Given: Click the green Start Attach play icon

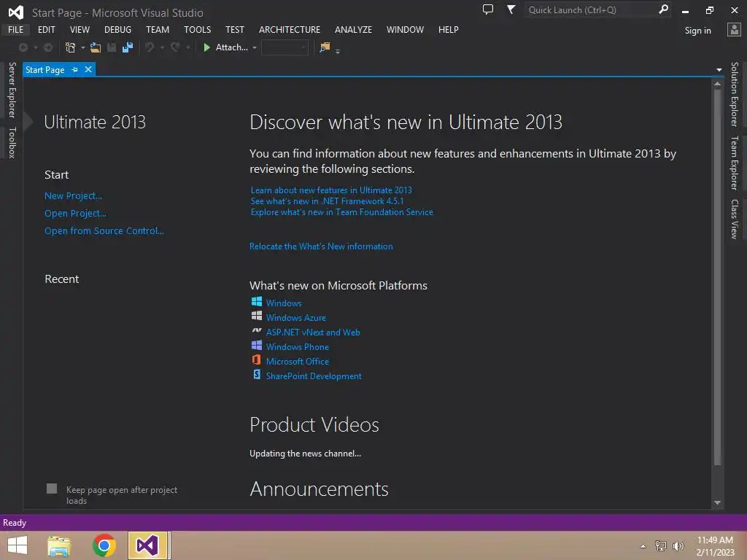Looking at the screenshot, I should click(206, 47).
